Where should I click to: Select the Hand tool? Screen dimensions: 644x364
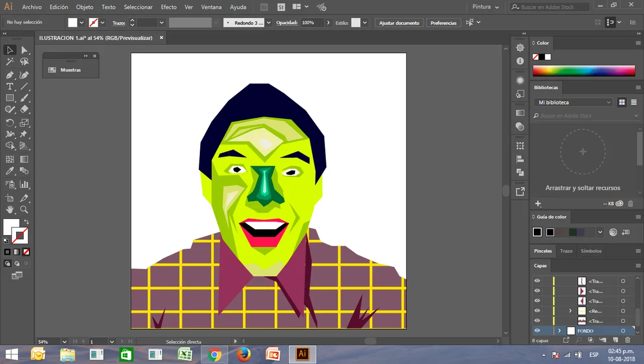[10, 209]
